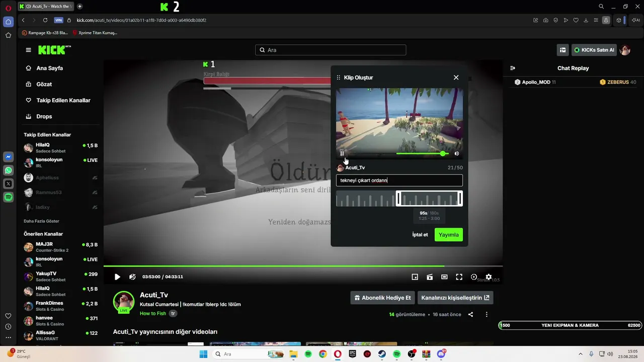Open the user profile avatar menu

pyautogui.click(x=625, y=50)
